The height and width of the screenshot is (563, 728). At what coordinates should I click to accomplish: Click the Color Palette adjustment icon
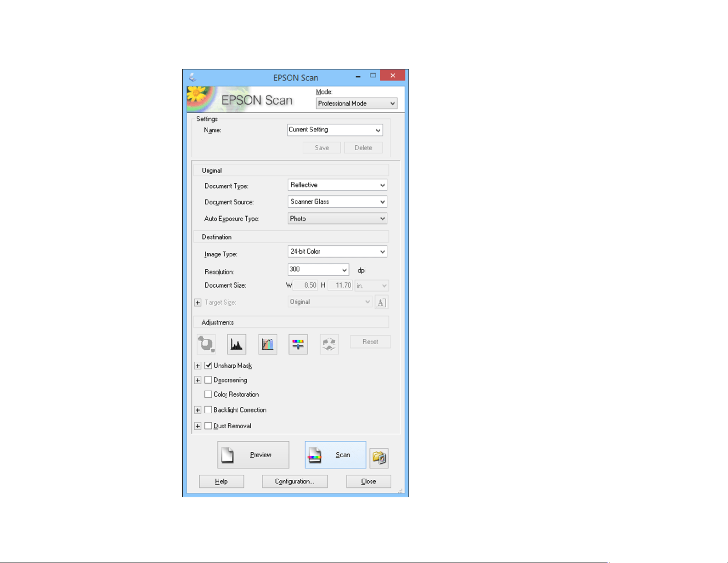click(329, 344)
